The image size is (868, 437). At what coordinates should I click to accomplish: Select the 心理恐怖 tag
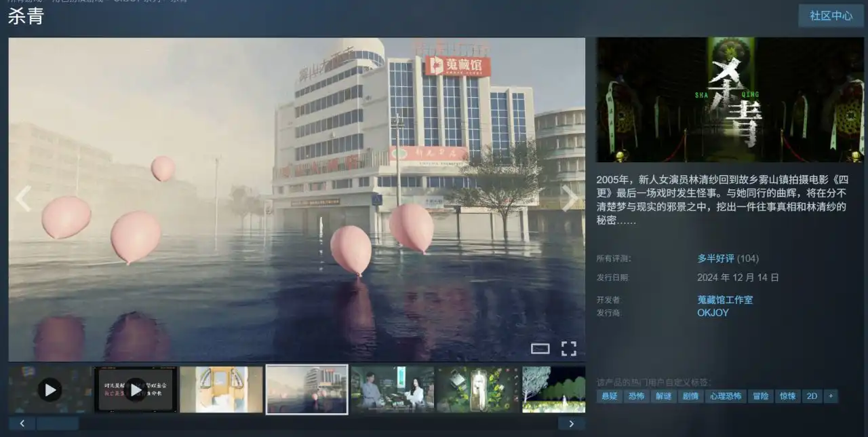coord(726,396)
